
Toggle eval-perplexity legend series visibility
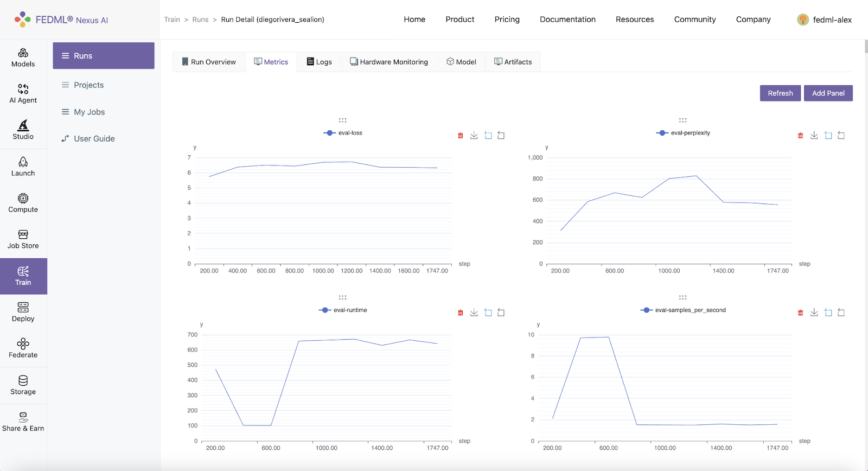coord(683,133)
